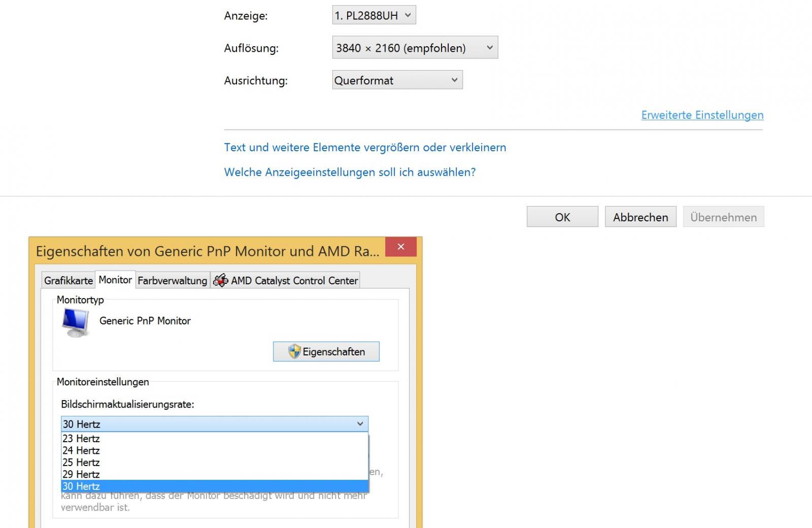Pick 25 Hertz in the dropdown list

[x=214, y=462]
